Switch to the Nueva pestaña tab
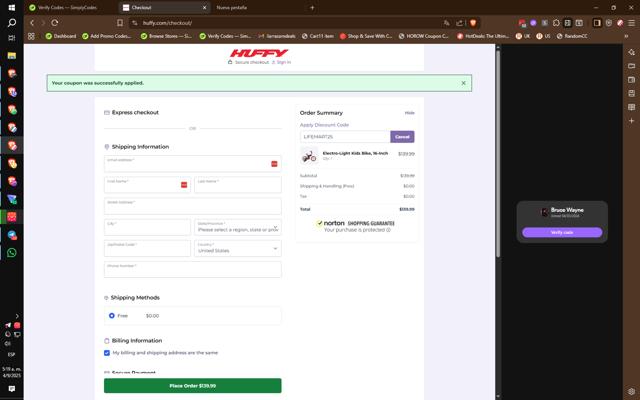 click(231, 7)
